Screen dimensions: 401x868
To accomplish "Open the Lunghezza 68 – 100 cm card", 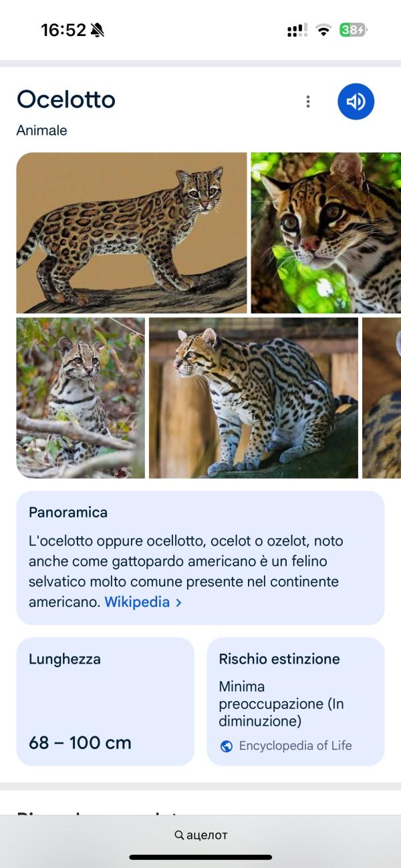I will [x=105, y=701].
